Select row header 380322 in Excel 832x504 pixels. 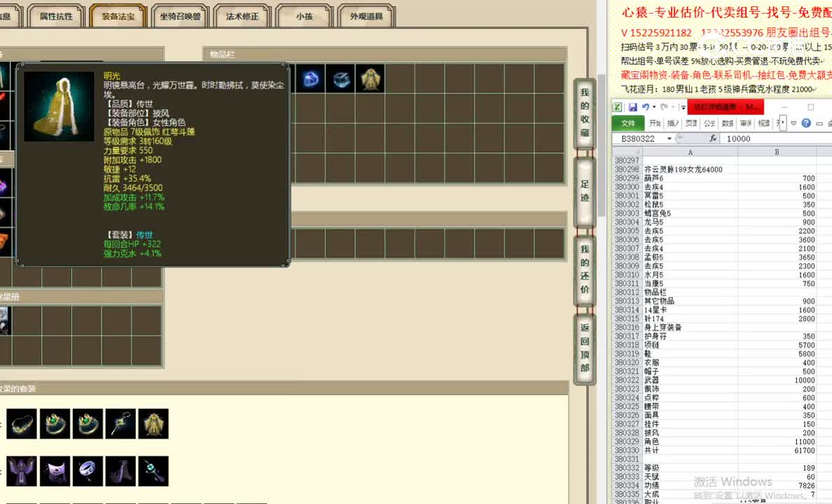[x=627, y=380]
